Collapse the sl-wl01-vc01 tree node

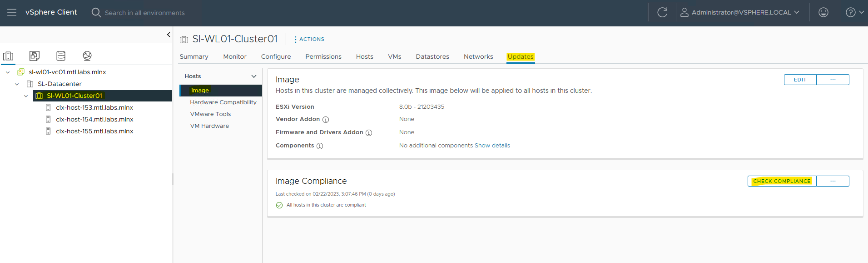pyautogui.click(x=8, y=72)
